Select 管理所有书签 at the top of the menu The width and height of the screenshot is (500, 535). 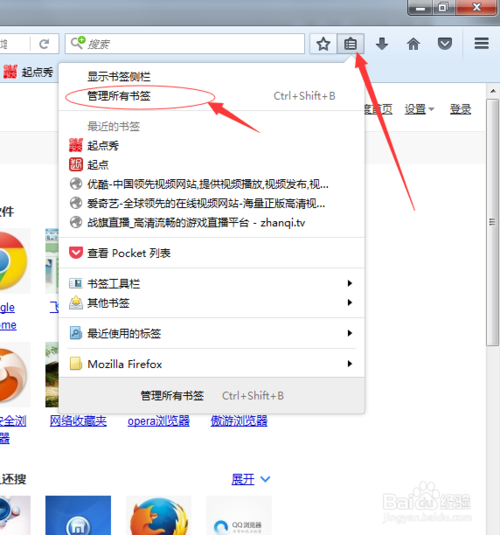pyautogui.click(x=119, y=96)
